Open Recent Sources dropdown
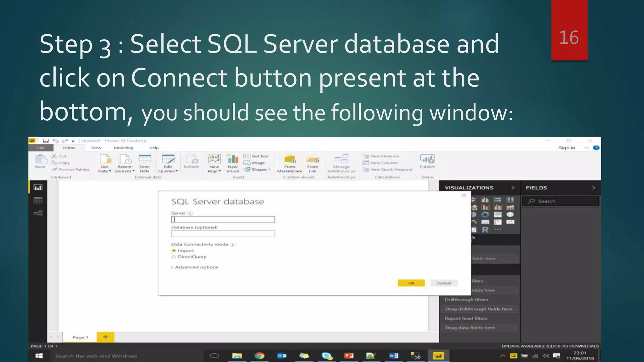 [125, 163]
